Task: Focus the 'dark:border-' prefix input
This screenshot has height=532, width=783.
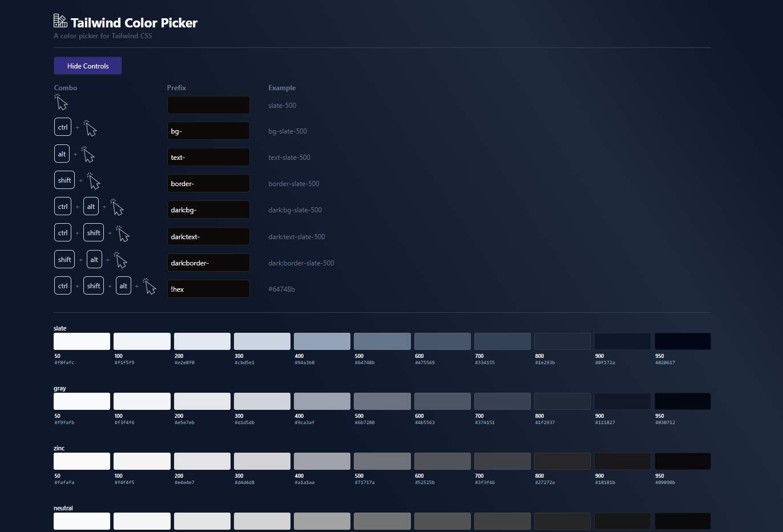Action: [x=208, y=263]
